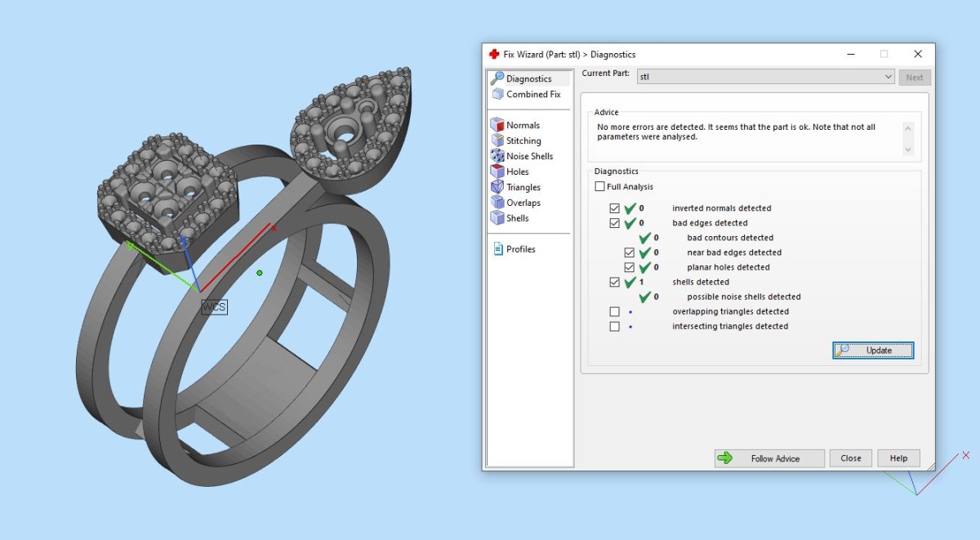980x540 pixels.
Task: Select the Noise Shells icon
Action: [497, 156]
